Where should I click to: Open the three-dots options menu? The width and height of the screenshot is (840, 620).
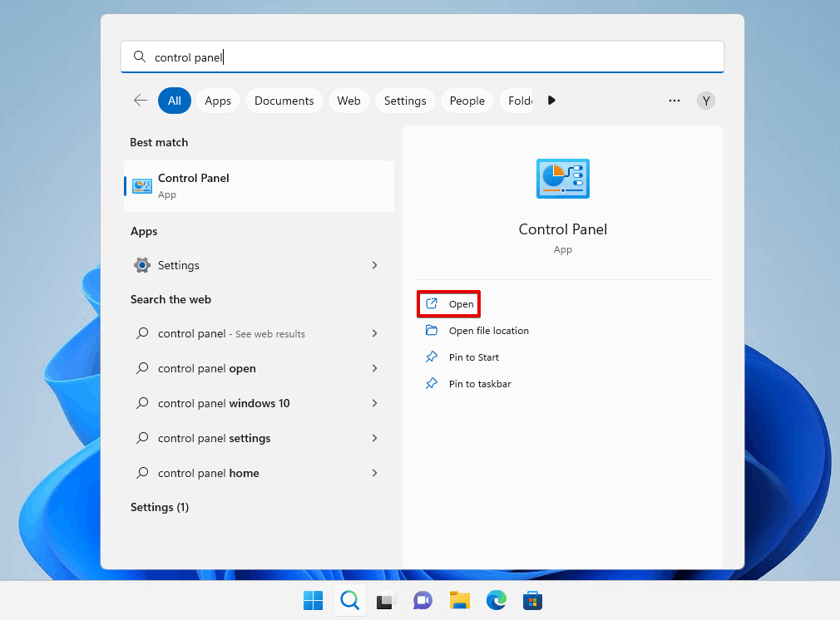point(674,100)
